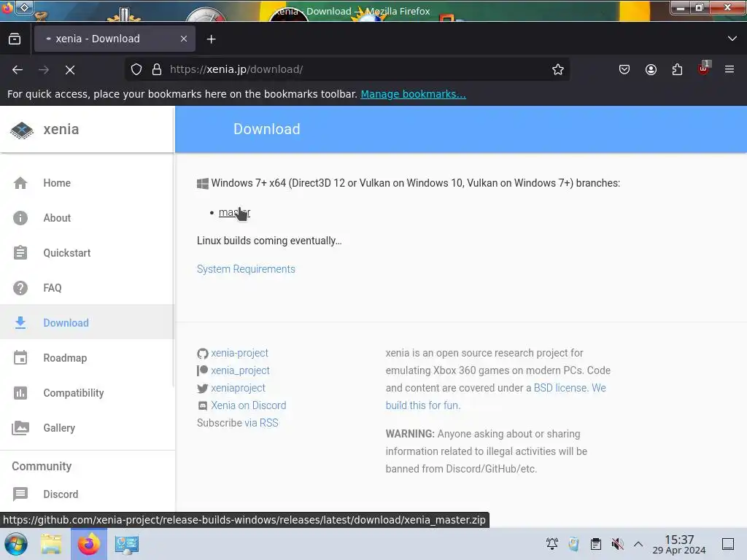The height and width of the screenshot is (560, 747).
Task: Click the Twitter bird icon
Action: point(203,389)
